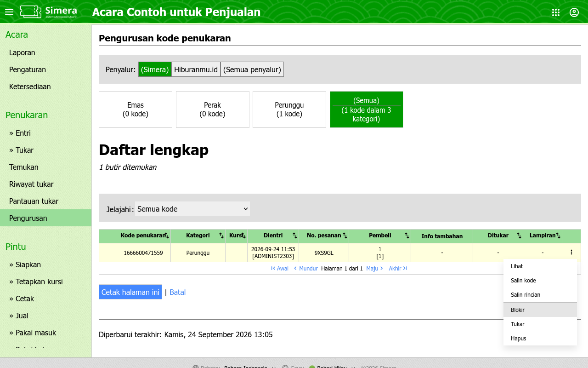588x368 pixels.
Task: Go to Akhir last page link
Action: [x=398, y=269]
